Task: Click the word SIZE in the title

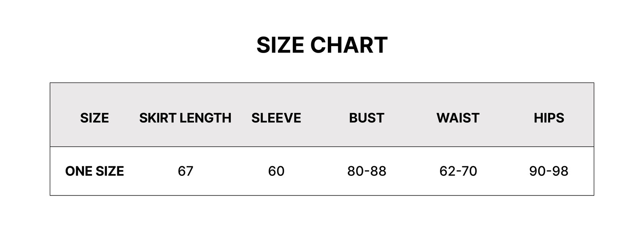Action: point(280,45)
